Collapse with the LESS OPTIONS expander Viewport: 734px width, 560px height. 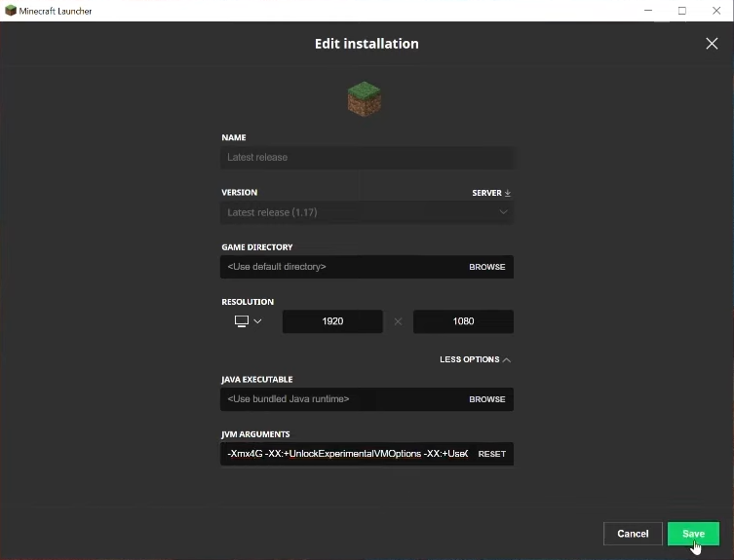point(475,359)
